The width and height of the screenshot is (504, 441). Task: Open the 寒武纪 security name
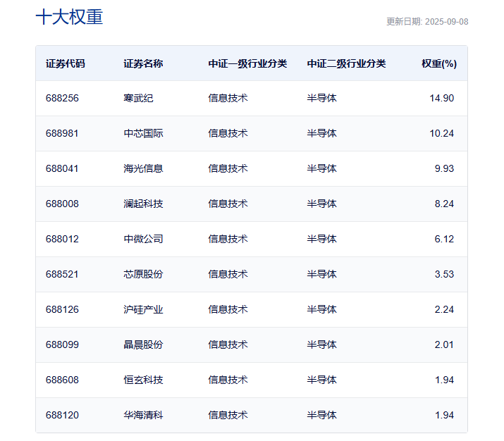138,98
